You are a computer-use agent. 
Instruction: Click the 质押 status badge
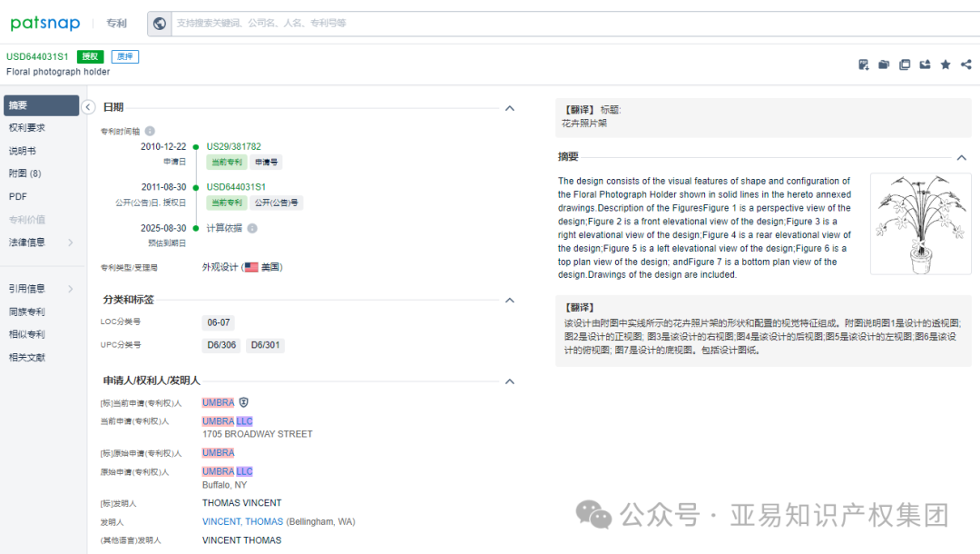coord(125,56)
